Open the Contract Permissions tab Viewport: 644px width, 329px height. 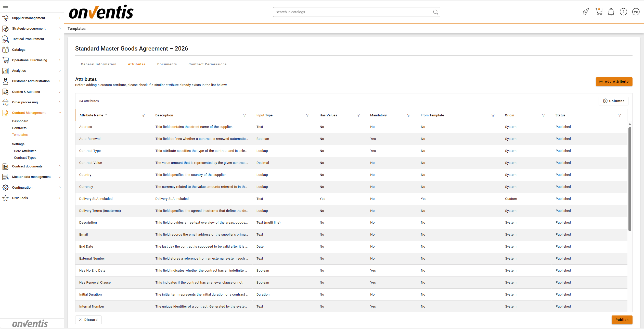[x=207, y=64]
